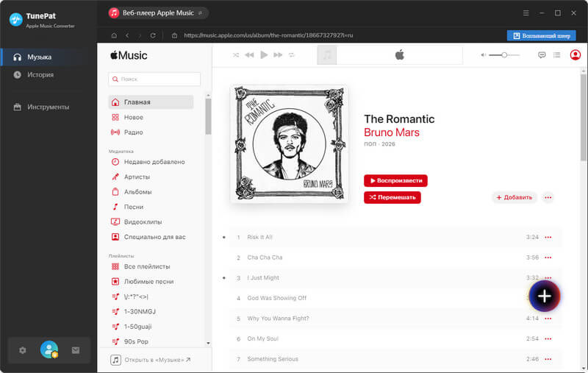Open the История section
Image resolution: width=588 pixels, height=373 pixels.
coord(40,74)
